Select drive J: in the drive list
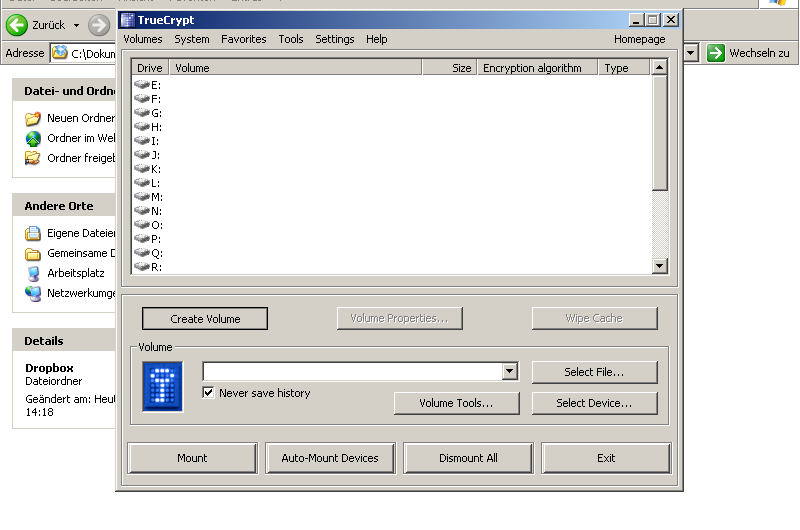 click(148, 155)
